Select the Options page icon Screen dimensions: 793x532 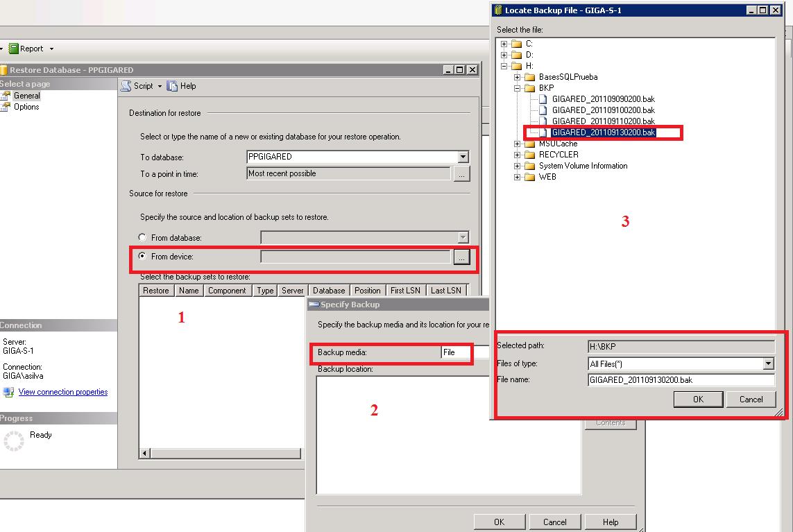click(7, 107)
